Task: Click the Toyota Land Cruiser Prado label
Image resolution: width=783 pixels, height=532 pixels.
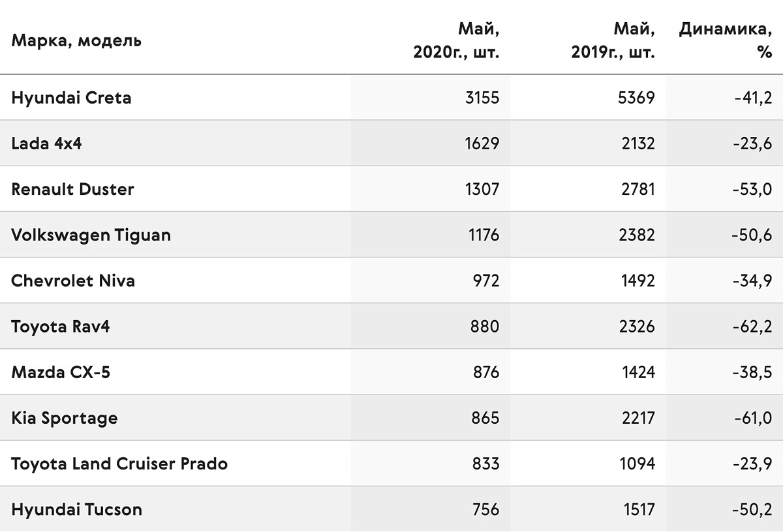Action: tap(119, 464)
